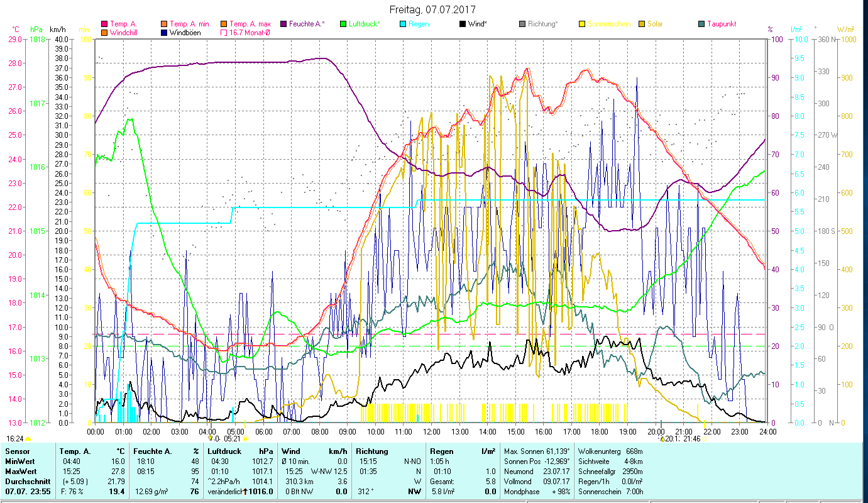The height and width of the screenshot is (503, 868).
Task: Click the 'Vollmond 09.07.17' entry
Action: pyautogui.click(x=537, y=482)
